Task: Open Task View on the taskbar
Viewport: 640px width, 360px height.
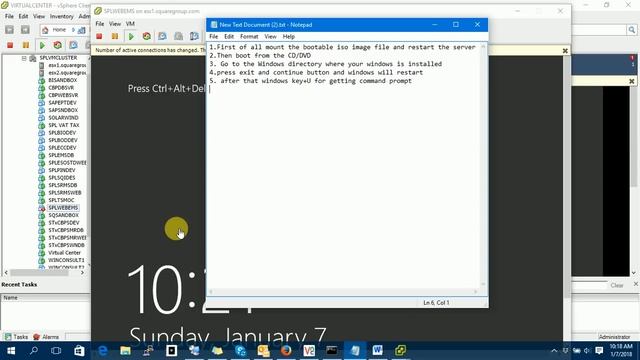Action: [x=56, y=351]
